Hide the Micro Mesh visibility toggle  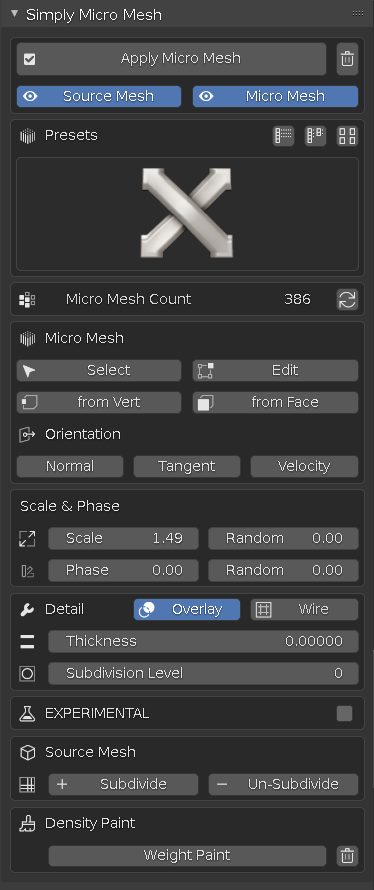click(275, 96)
